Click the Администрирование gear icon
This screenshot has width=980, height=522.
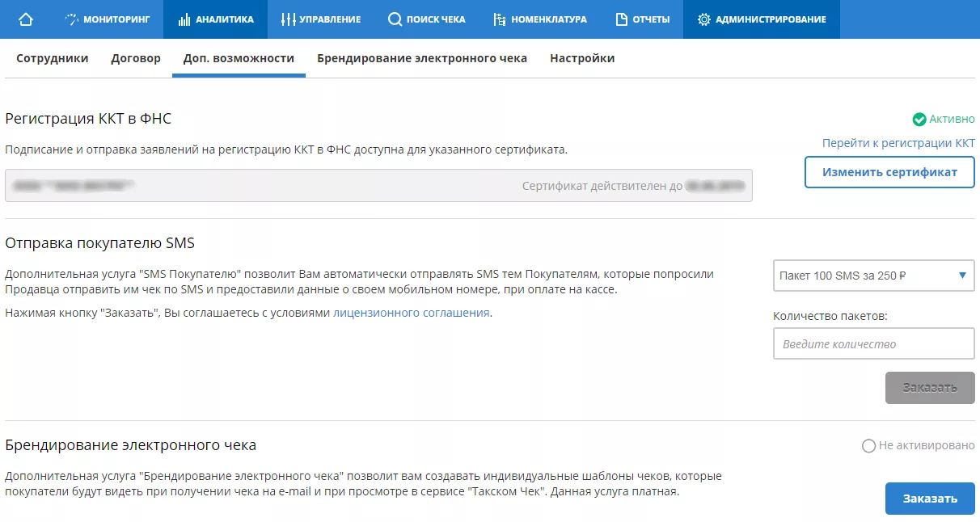(703, 19)
